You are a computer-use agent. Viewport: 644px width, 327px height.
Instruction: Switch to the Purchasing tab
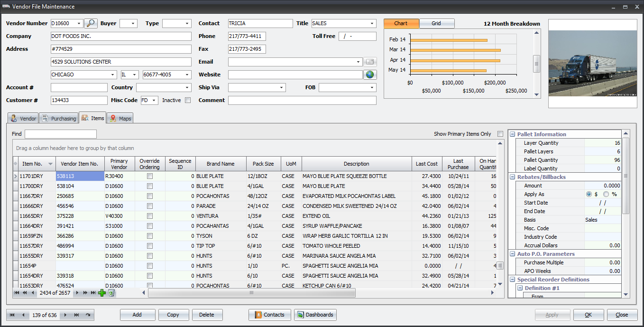pos(58,118)
